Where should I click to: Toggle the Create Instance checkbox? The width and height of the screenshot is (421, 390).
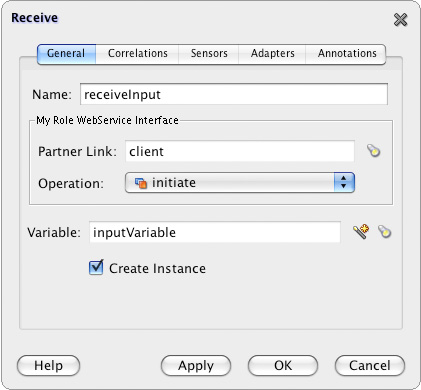96,267
